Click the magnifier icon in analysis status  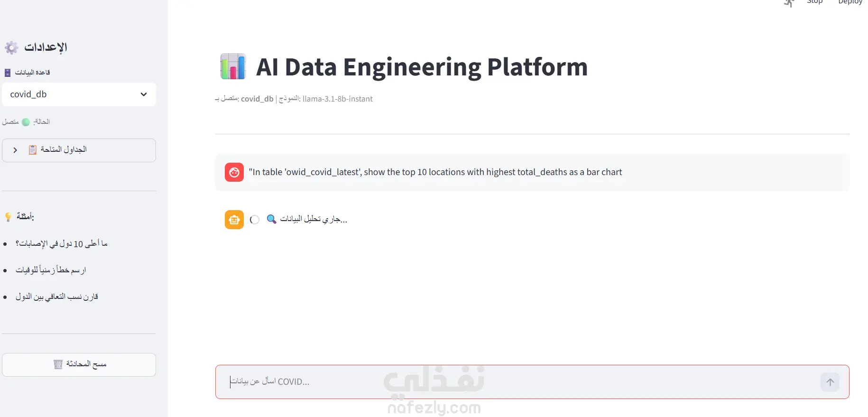[x=271, y=219]
